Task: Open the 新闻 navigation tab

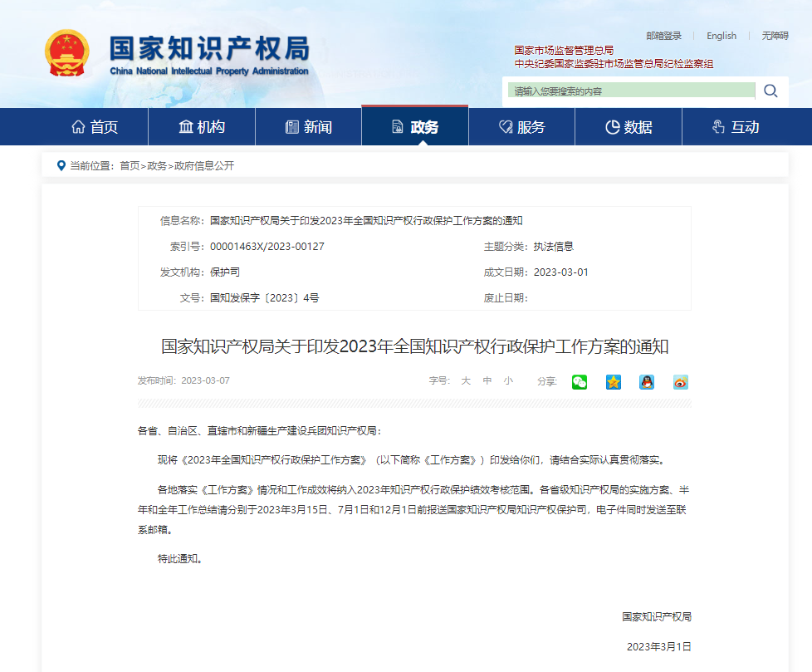Action: click(309, 127)
